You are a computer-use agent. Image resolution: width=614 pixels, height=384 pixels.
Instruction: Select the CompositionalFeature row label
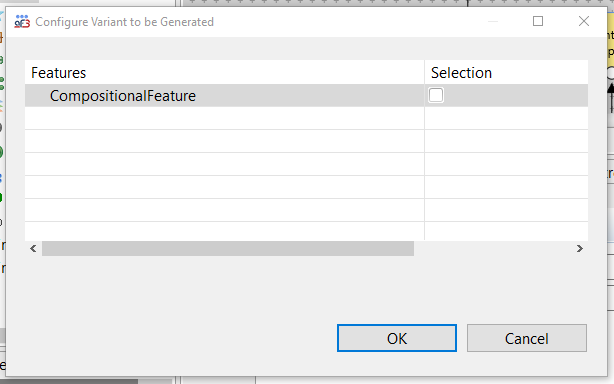pyautogui.click(x=123, y=96)
